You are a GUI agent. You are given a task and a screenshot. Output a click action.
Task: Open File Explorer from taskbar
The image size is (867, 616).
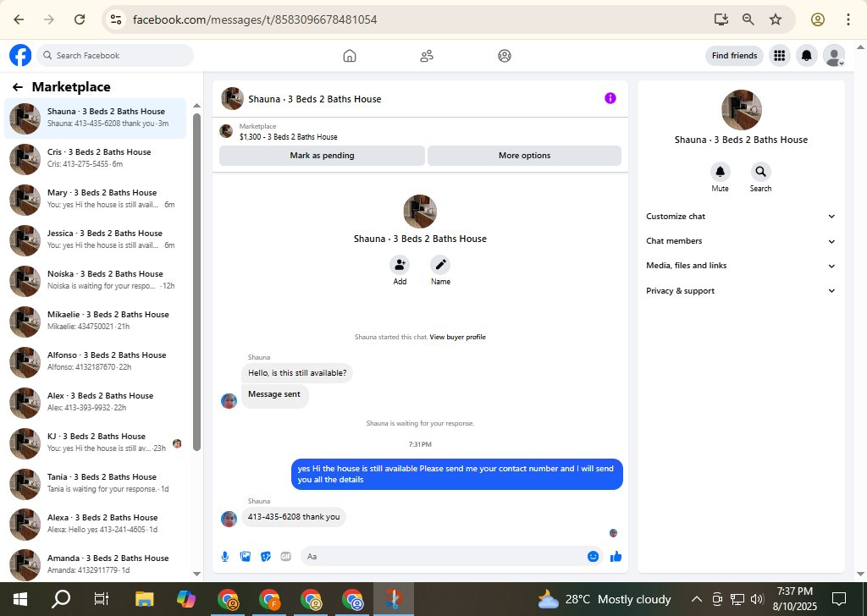144,599
